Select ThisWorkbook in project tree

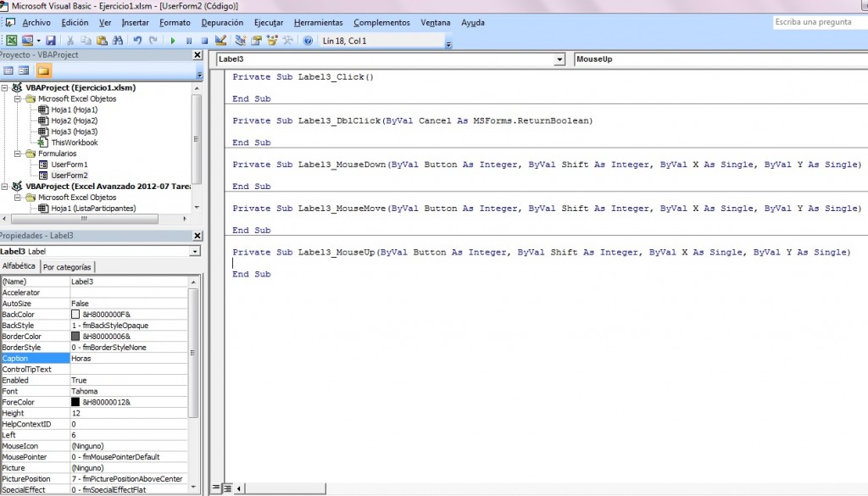75,142
